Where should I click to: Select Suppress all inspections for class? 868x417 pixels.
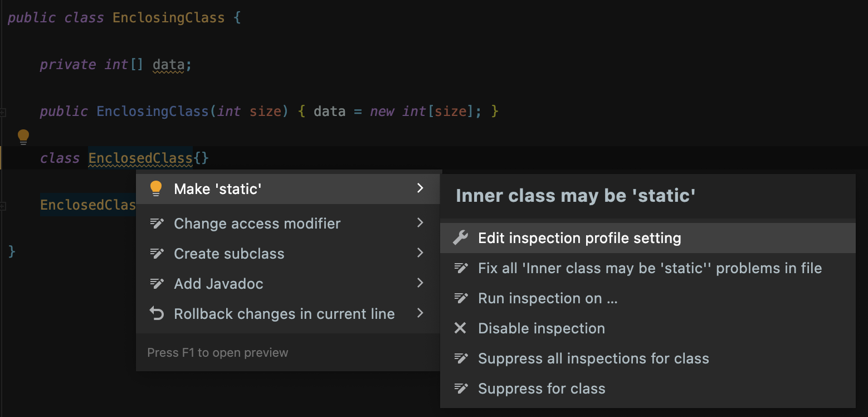tap(648, 358)
